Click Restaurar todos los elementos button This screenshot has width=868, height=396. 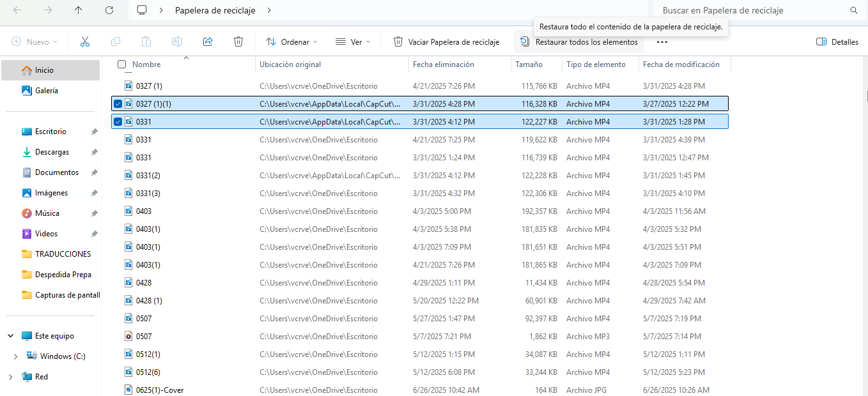[579, 42]
